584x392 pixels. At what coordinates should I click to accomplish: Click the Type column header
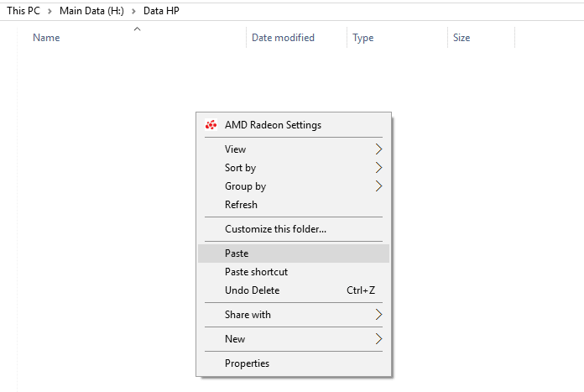coord(397,38)
